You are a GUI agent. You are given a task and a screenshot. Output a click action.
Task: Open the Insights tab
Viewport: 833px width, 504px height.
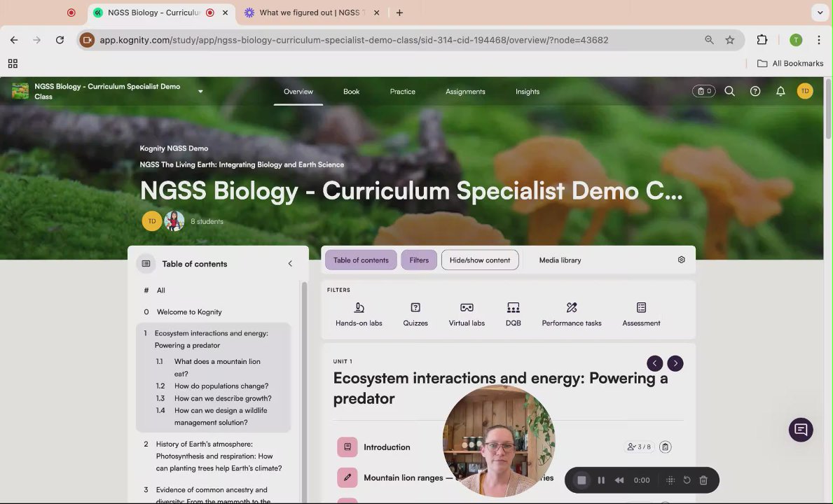[x=527, y=91]
